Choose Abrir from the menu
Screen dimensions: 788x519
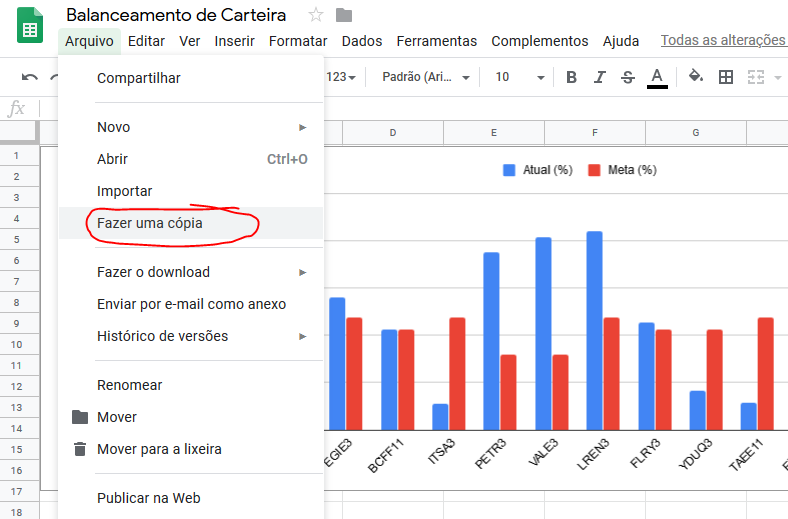point(191,159)
